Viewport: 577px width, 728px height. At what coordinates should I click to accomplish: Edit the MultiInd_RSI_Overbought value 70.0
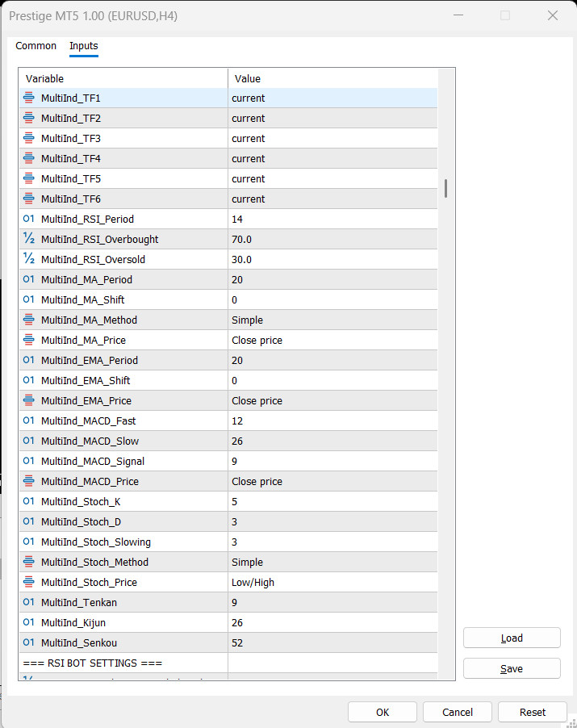[x=332, y=239]
